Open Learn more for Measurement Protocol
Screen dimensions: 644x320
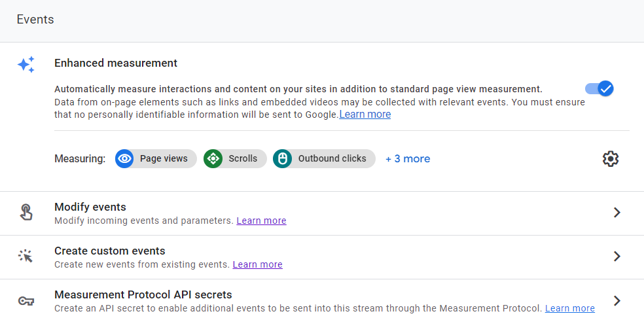click(569, 308)
